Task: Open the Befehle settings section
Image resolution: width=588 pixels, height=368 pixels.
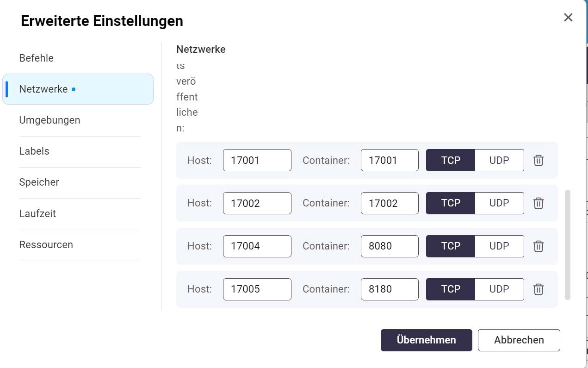Action: coord(37,58)
